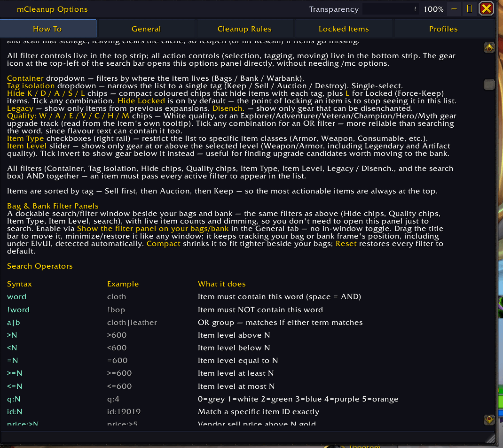The width and height of the screenshot is (503, 448).
Task: Click the 'a|b' syntax entry
Action: pyautogui.click(x=14, y=322)
